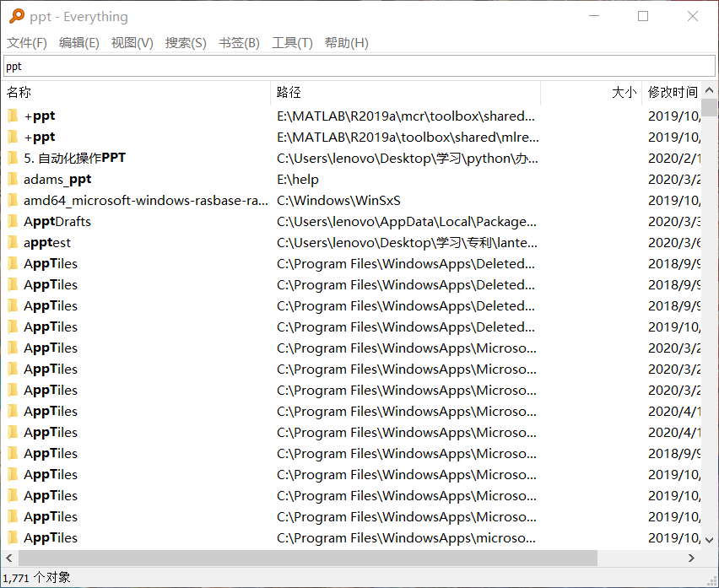Select the adams_ppt folder name
719x588 pixels.
click(57, 179)
